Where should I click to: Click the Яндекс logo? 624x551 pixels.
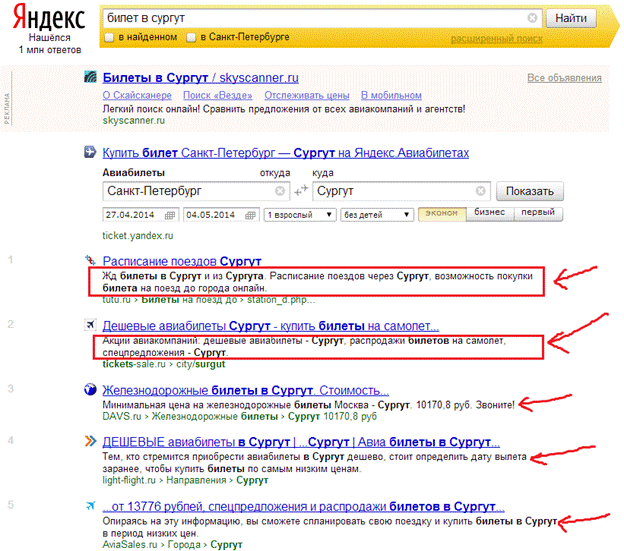[x=49, y=17]
